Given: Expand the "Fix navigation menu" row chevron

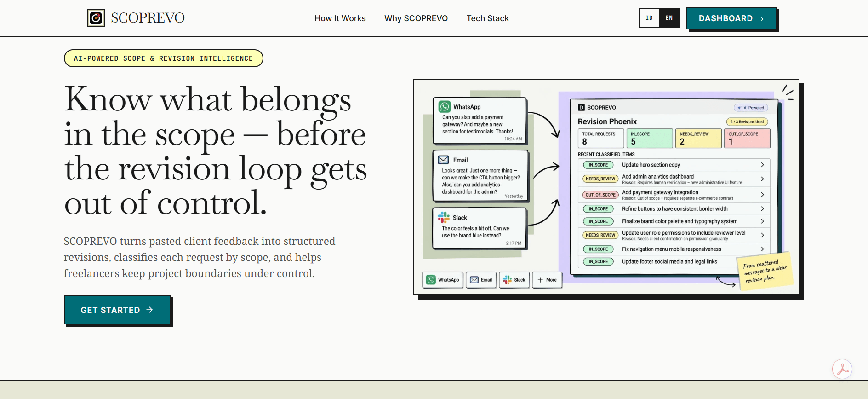Looking at the screenshot, I should point(762,249).
